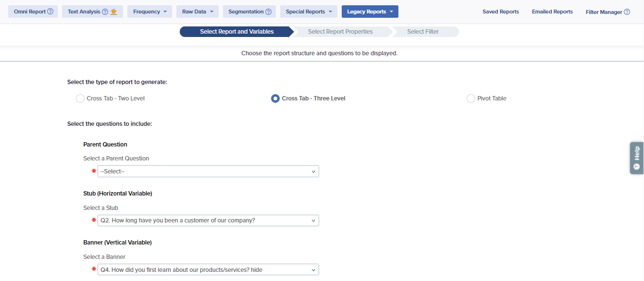This screenshot has height=281, width=644.
Task: Expand the Stub question dropdown
Action: click(208, 220)
